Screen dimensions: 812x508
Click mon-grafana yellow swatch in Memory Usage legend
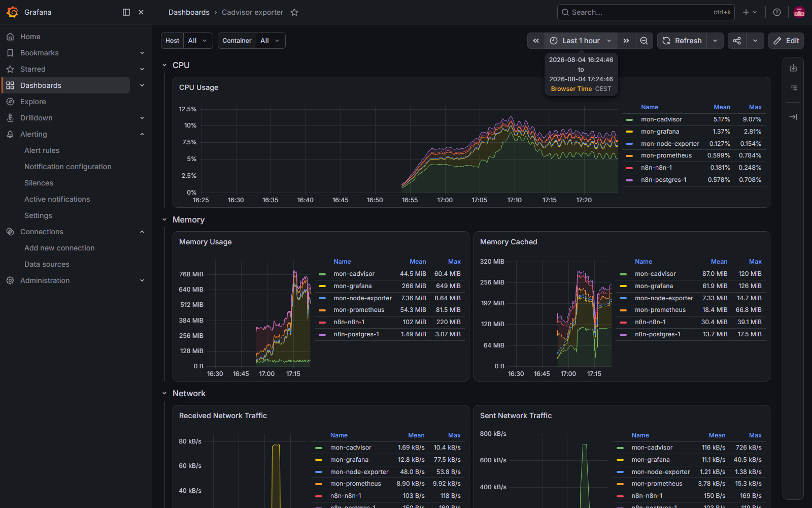(322, 286)
